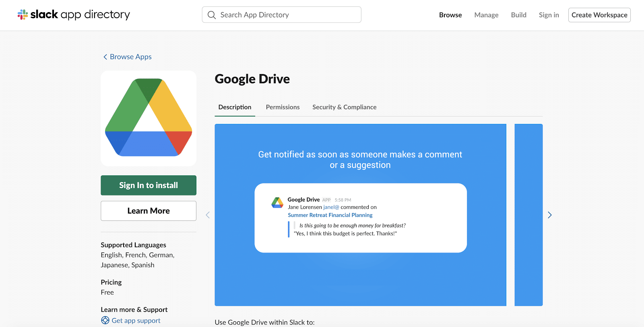The width and height of the screenshot is (644, 327).
Task: Click the 'Use Google Drive within Slack to:' text
Action: pyautogui.click(x=264, y=322)
